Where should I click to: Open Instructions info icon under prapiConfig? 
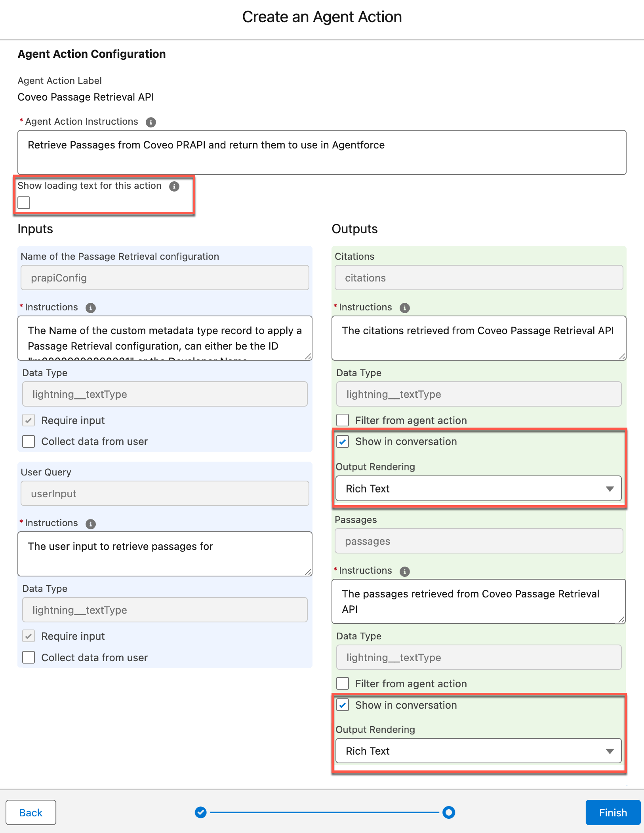(x=91, y=308)
